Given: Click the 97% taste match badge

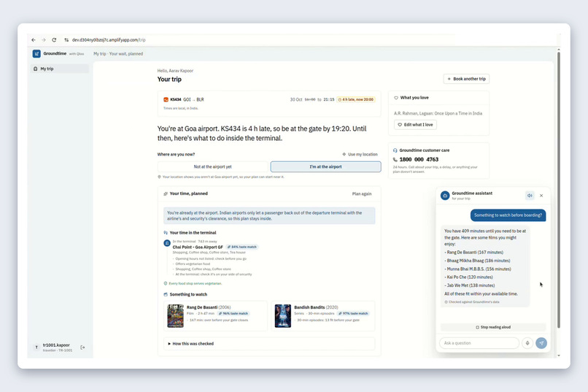Looking at the screenshot, I should 353,313.
